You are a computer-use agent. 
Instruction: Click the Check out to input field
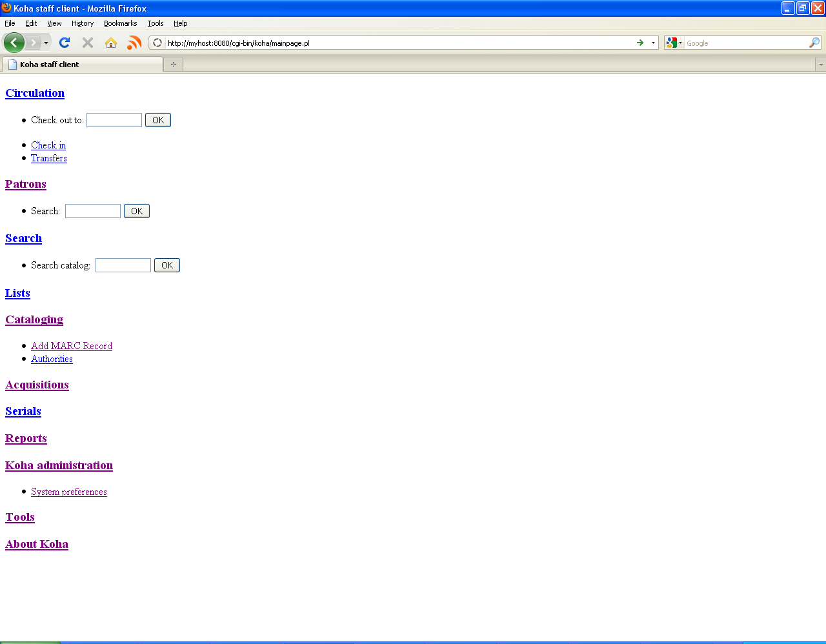tap(114, 120)
